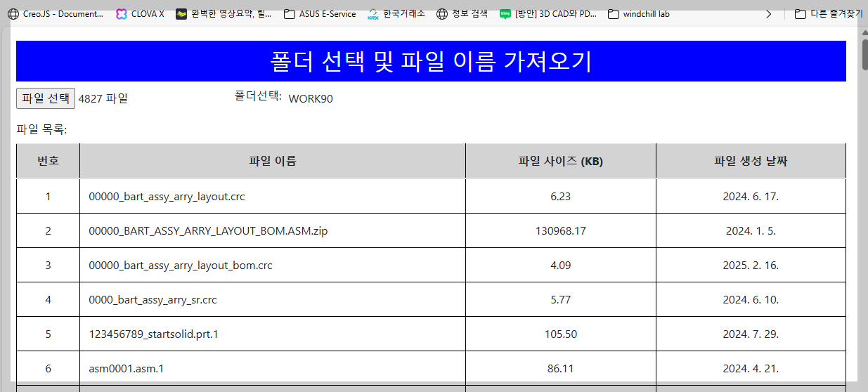Click row number 1 cell

48,197
